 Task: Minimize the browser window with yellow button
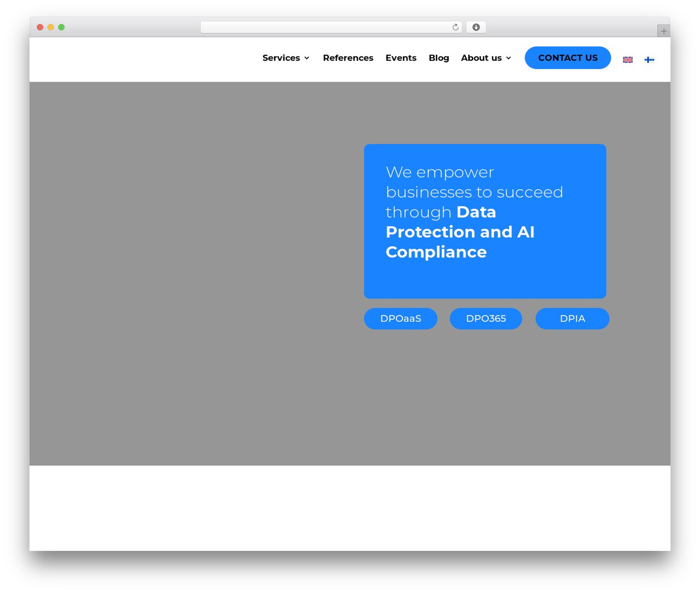tap(51, 27)
